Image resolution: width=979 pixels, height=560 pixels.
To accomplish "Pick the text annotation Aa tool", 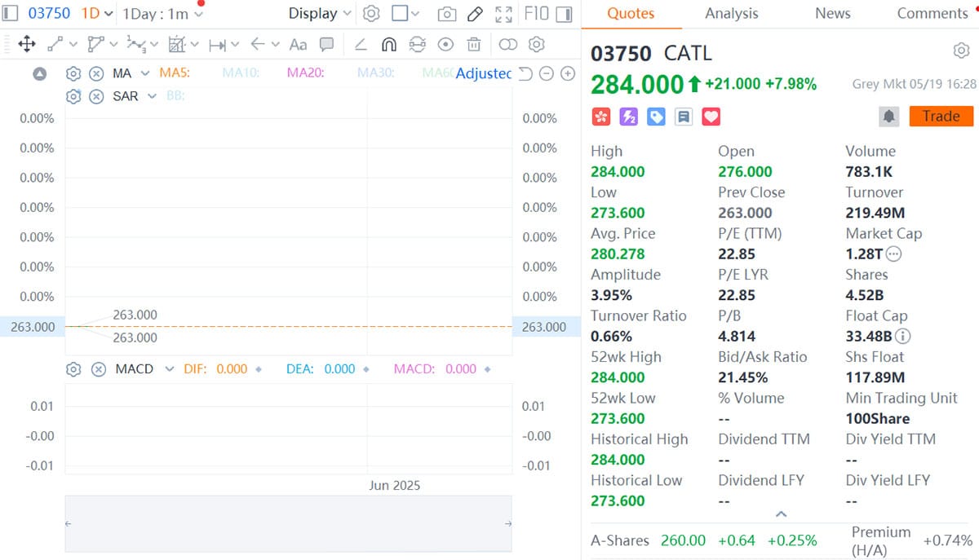I will pyautogui.click(x=298, y=44).
